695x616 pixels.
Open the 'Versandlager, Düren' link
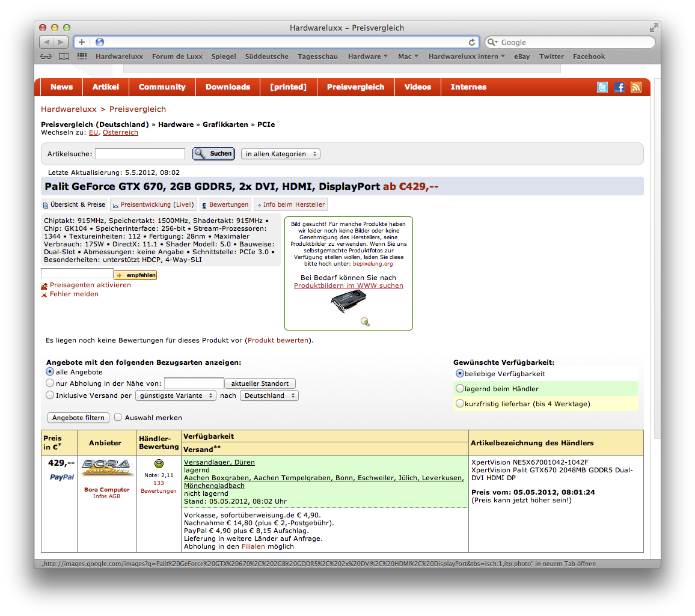tap(219, 462)
